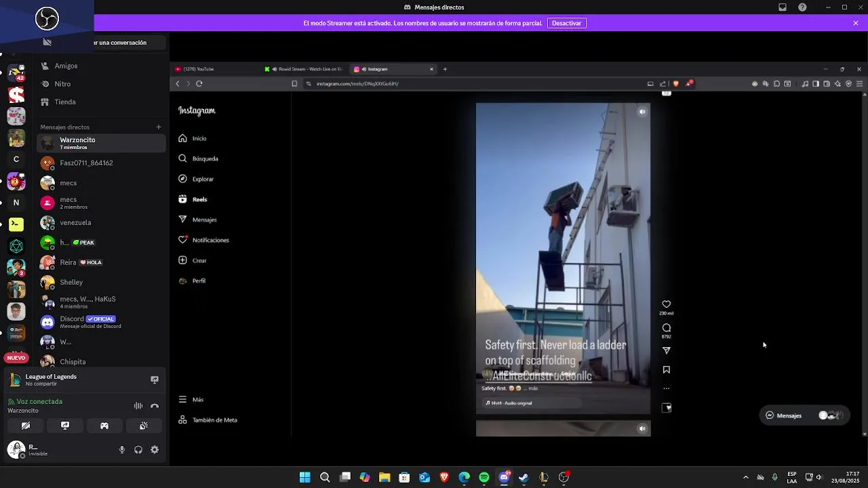868x488 pixels.
Task: Open the Reira direct message
Action: point(101,262)
